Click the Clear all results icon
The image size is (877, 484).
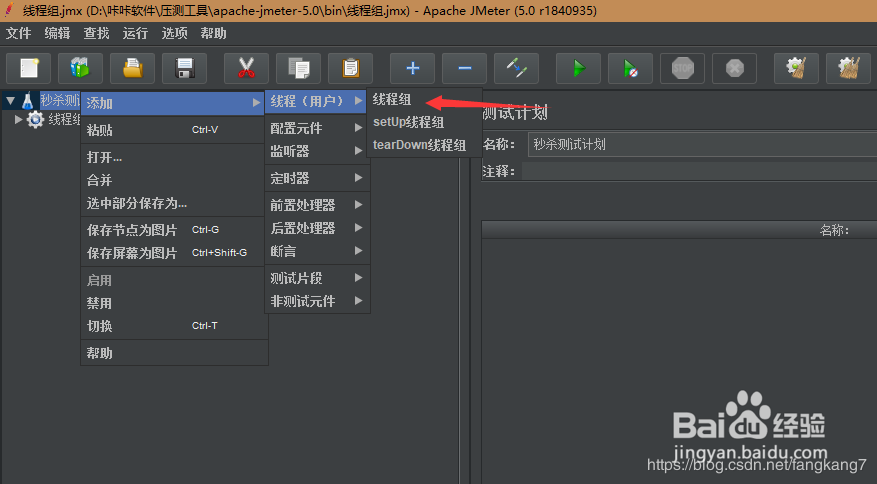pos(848,68)
